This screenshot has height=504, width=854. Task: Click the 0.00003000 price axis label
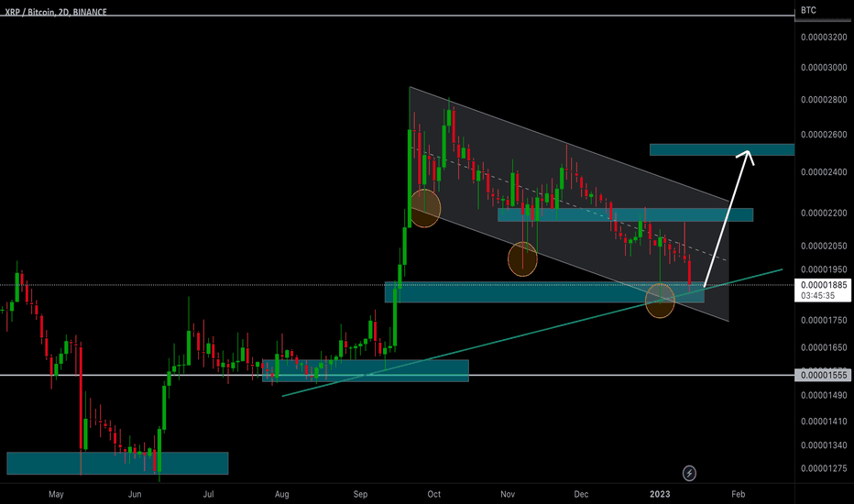[x=824, y=68]
